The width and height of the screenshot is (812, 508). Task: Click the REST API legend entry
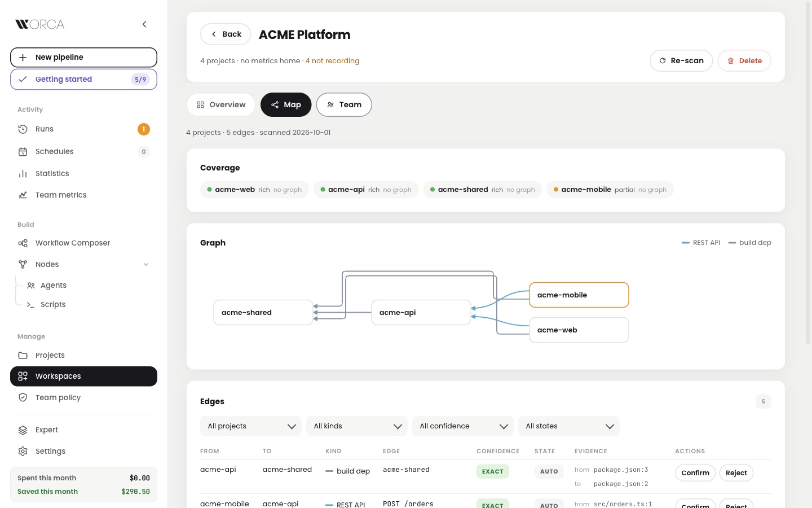pos(701,243)
